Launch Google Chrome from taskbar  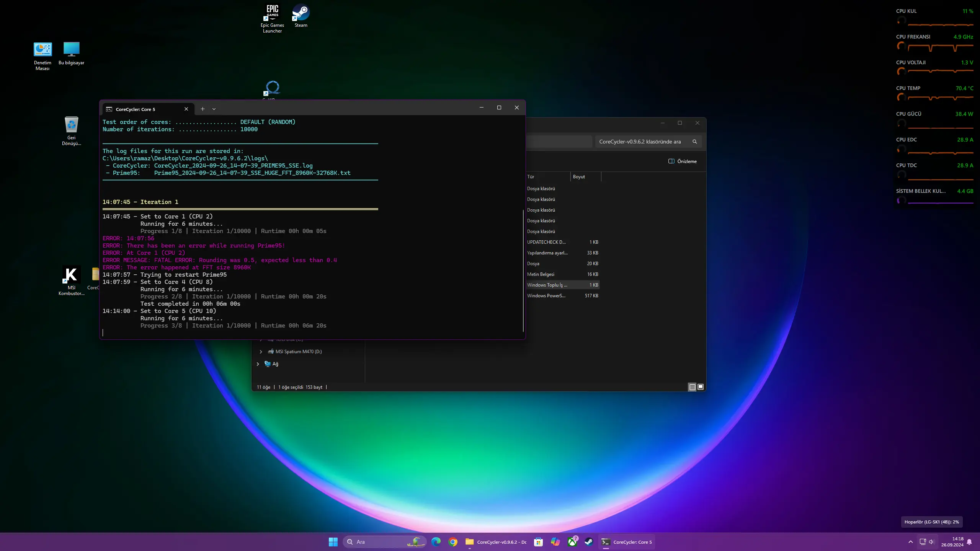point(453,542)
